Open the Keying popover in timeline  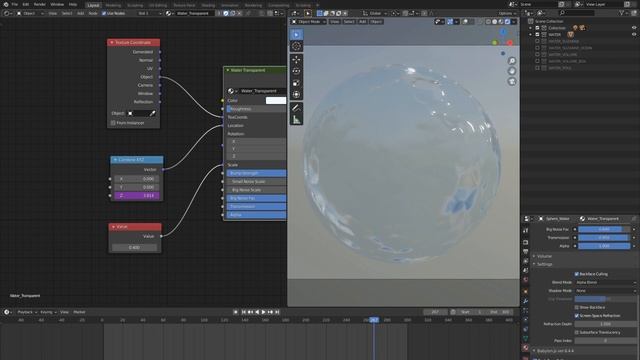pos(48,312)
